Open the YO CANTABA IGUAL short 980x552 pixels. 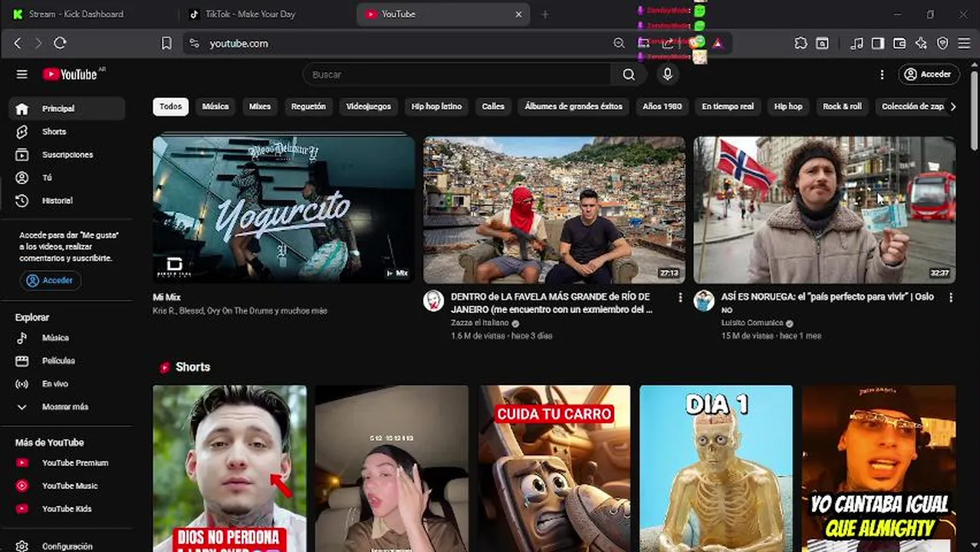(x=879, y=468)
